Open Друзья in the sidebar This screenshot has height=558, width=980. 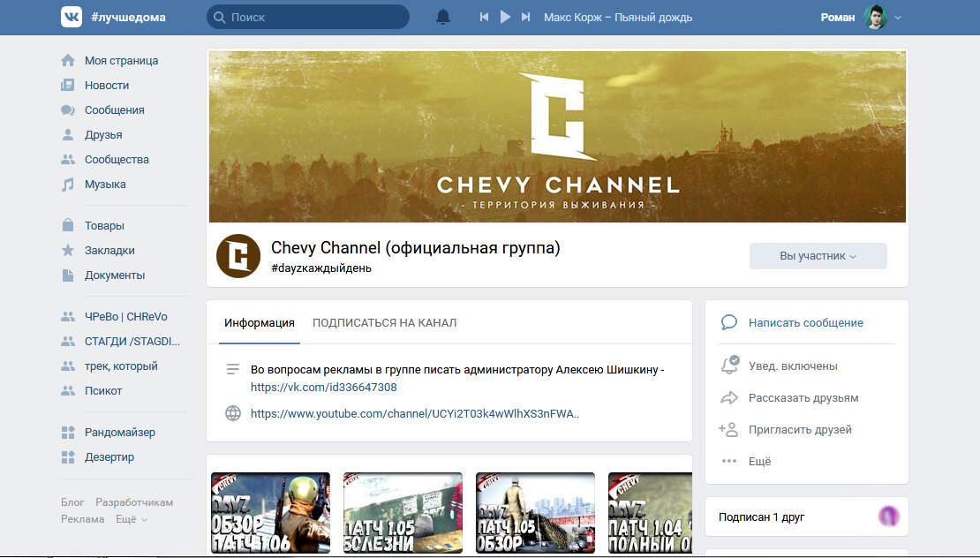pos(103,134)
